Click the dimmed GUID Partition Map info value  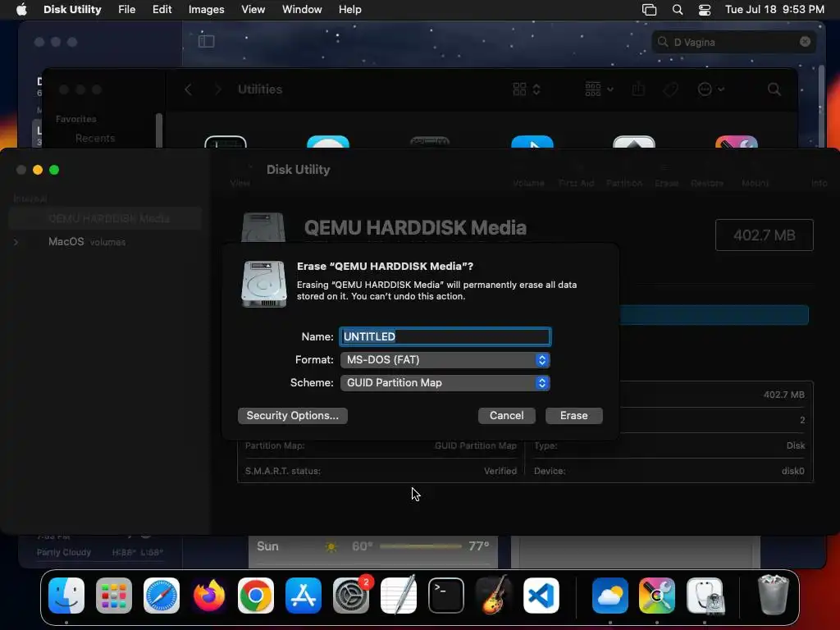coord(475,445)
